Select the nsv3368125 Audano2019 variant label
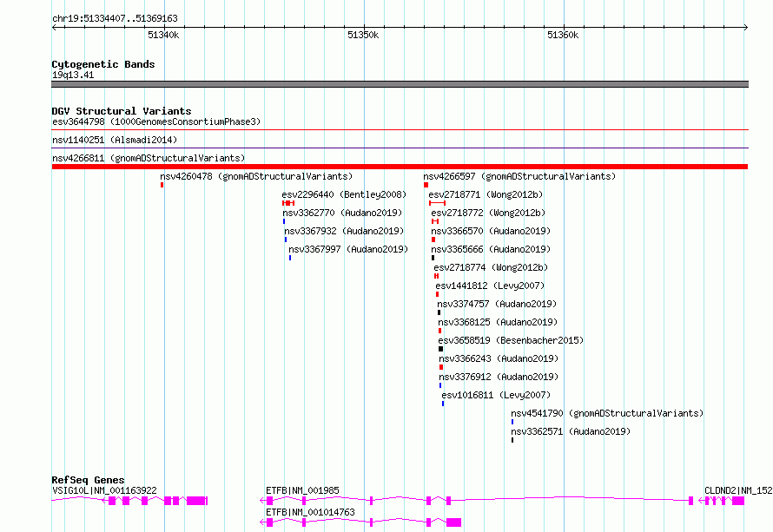Viewport: 773px width, 532px height. 498,322
